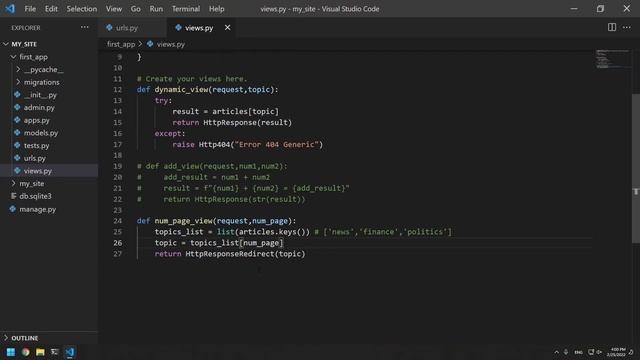This screenshot has height=360, width=640.
Task: Select views.py in the explorer tree
Action: (38, 171)
